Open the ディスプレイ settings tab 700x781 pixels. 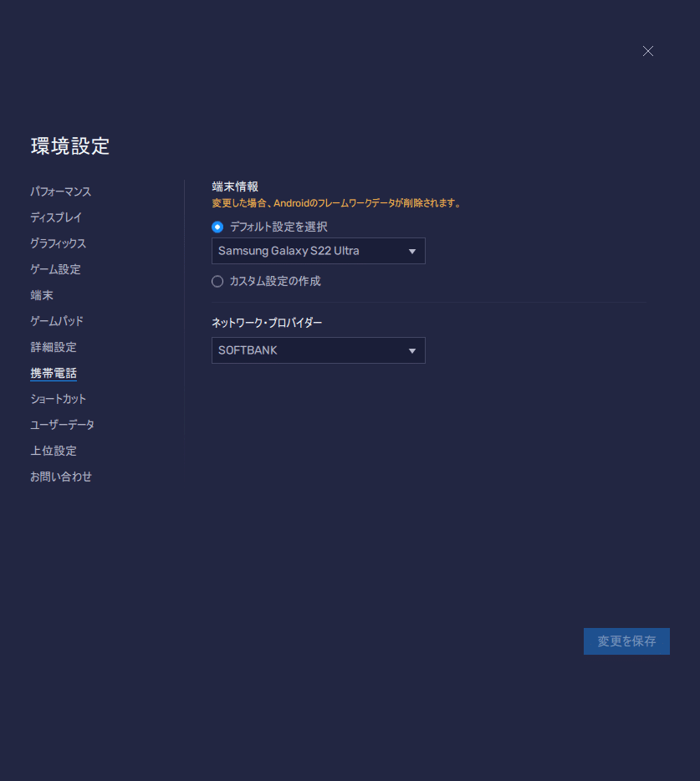56,217
